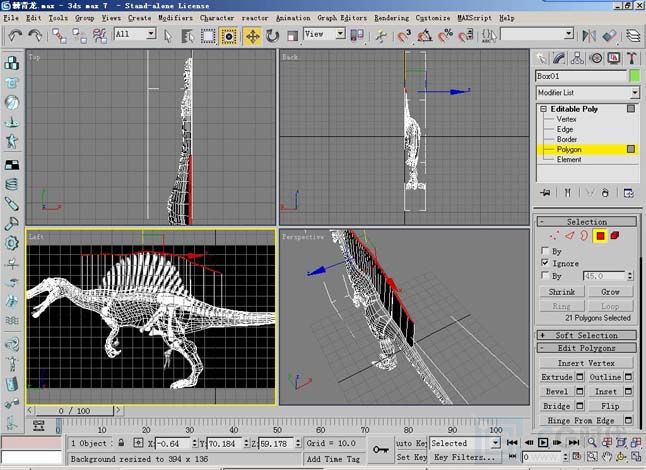The image size is (646, 470).
Task: Pick the Rectangular Selection Region tool
Action: click(208, 36)
